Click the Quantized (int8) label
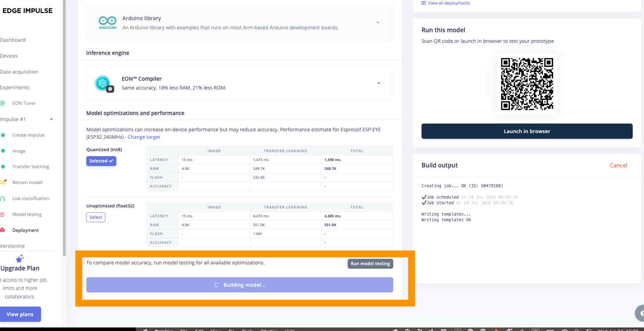Image resolution: width=644 pixels, height=331 pixels. (104, 150)
